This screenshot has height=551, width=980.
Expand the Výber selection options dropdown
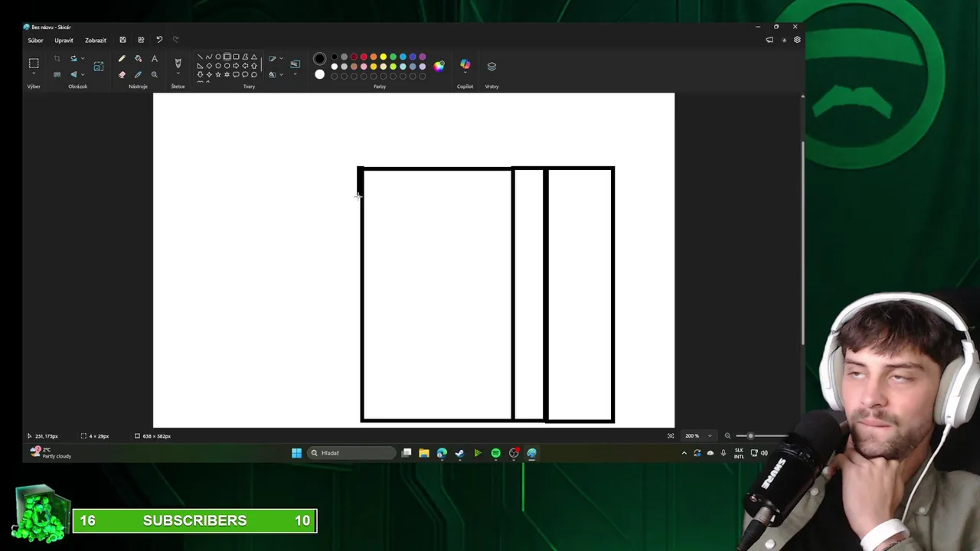[34, 73]
